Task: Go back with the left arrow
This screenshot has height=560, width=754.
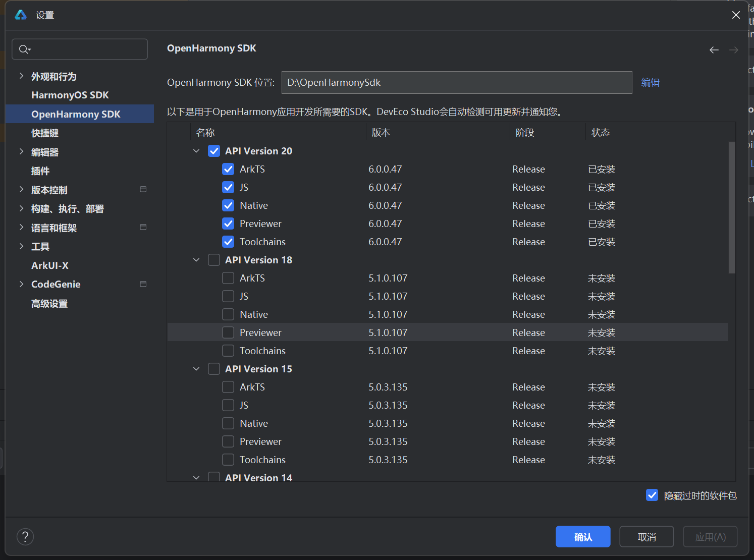Action: (714, 49)
